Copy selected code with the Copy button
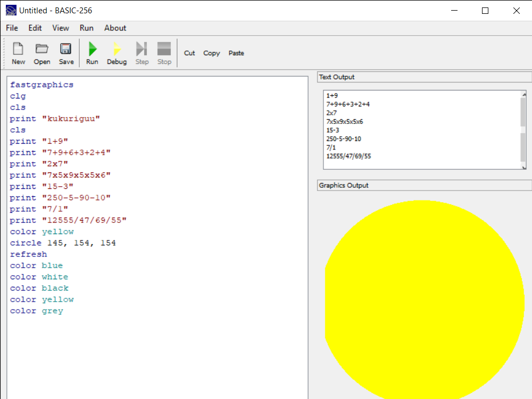This screenshot has width=532, height=399. (211, 53)
